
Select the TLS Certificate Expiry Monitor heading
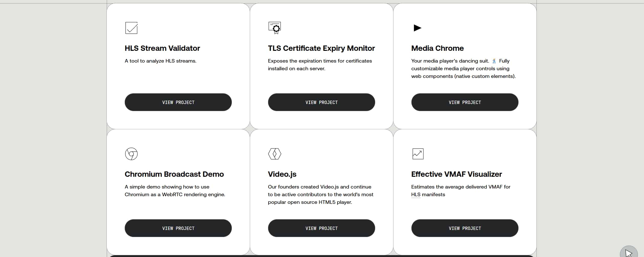[321, 48]
